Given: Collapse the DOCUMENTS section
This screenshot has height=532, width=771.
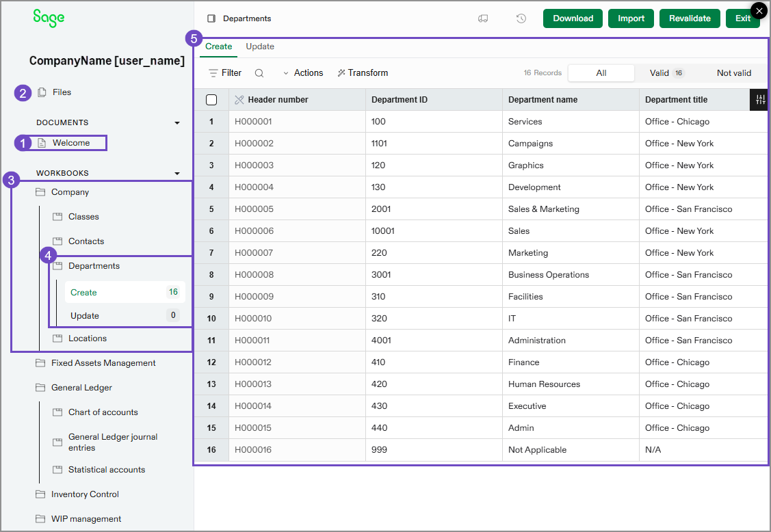Looking at the screenshot, I should click(x=177, y=122).
